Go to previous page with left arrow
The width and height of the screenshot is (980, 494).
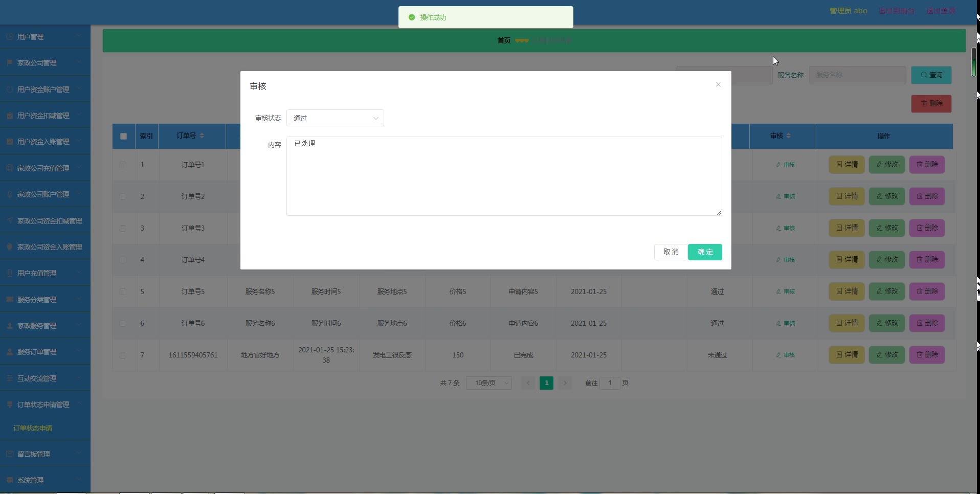pyautogui.click(x=528, y=383)
